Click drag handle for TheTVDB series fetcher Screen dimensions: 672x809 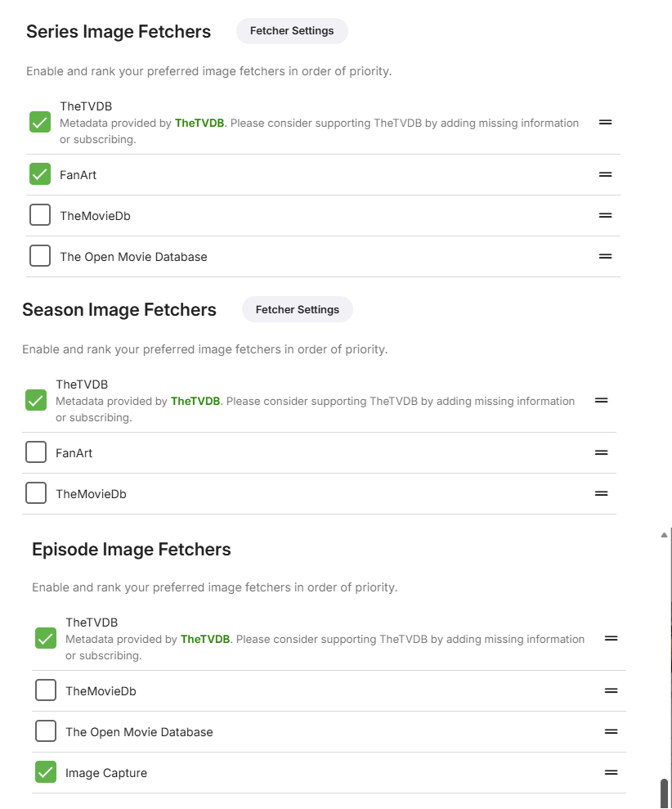605,123
